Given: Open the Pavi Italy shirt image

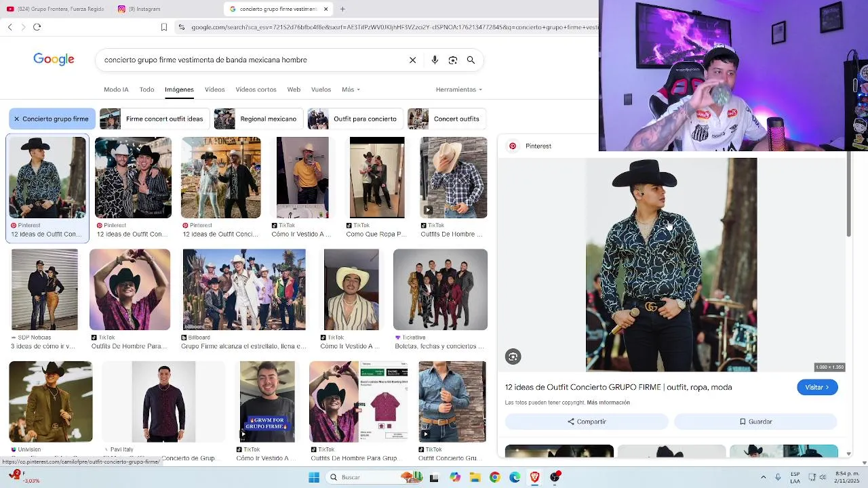Looking at the screenshot, I should (163, 401).
